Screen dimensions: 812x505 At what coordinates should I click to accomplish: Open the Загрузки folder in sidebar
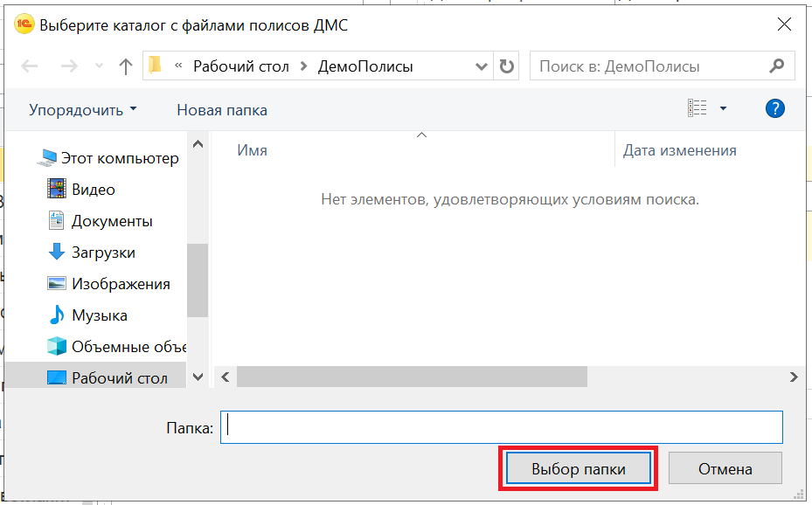coord(103,252)
